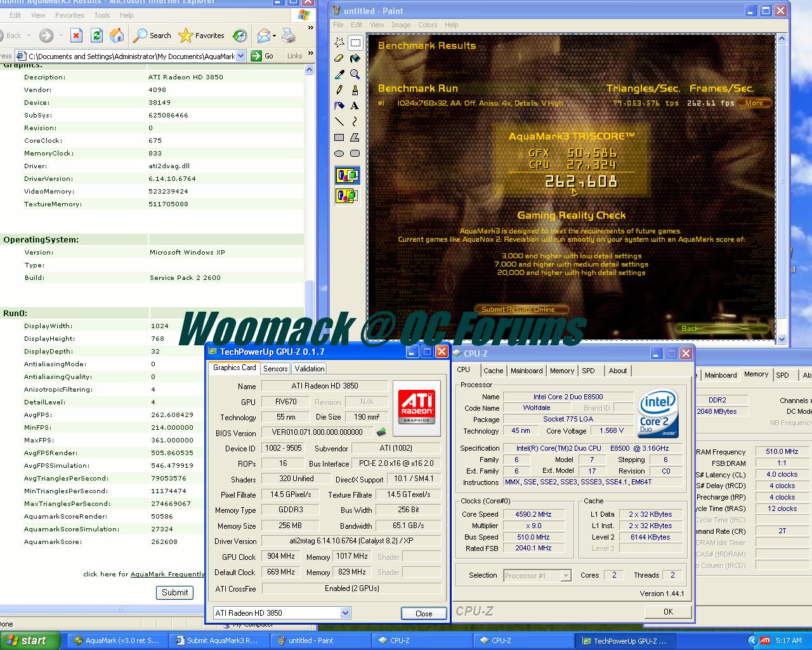Select the Graphics Card tab in GPU-Z
The width and height of the screenshot is (812, 650).
click(x=234, y=368)
